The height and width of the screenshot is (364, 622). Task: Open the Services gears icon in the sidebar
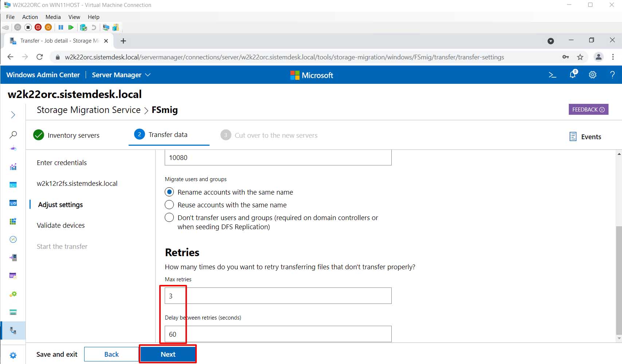[x=13, y=294]
